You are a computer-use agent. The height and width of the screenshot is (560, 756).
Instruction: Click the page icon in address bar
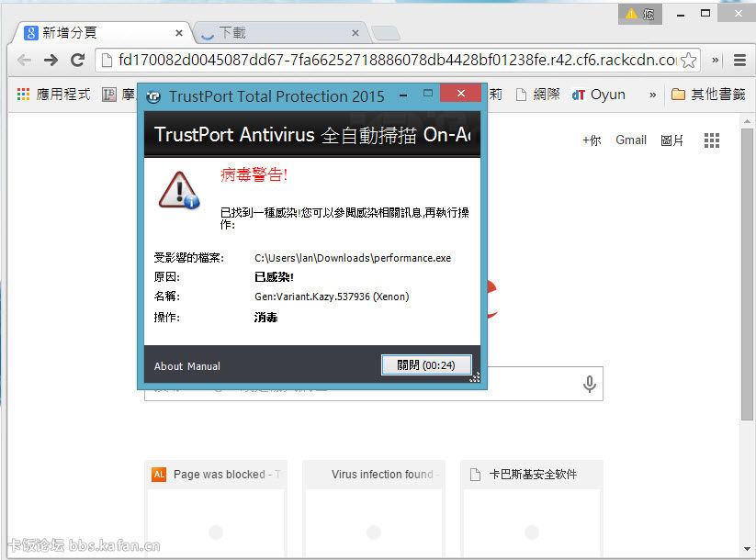coord(107,60)
